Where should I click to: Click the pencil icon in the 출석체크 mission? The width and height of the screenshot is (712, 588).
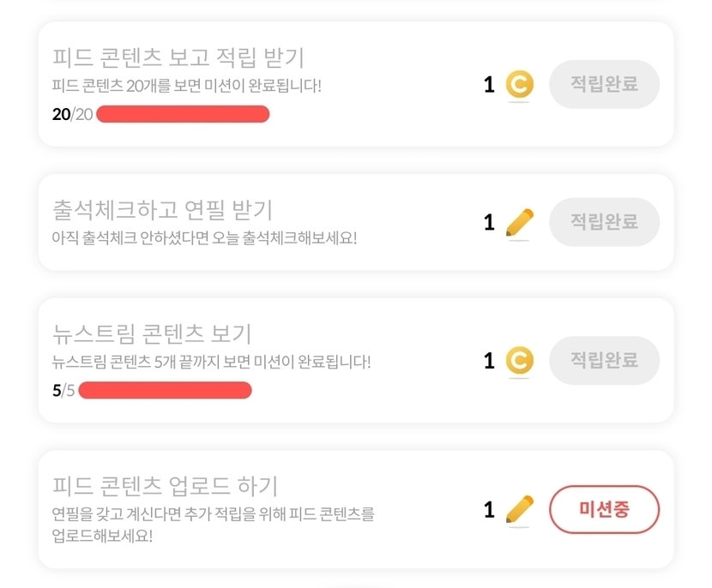tap(519, 223)
